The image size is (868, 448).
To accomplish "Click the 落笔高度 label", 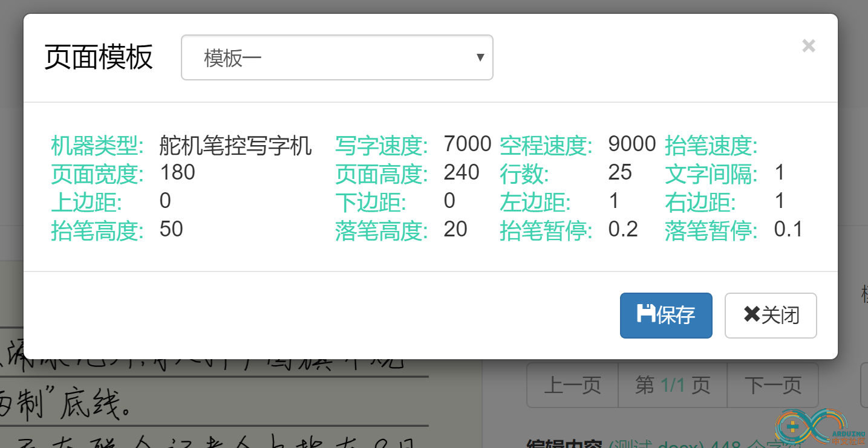I will [382, 231].
